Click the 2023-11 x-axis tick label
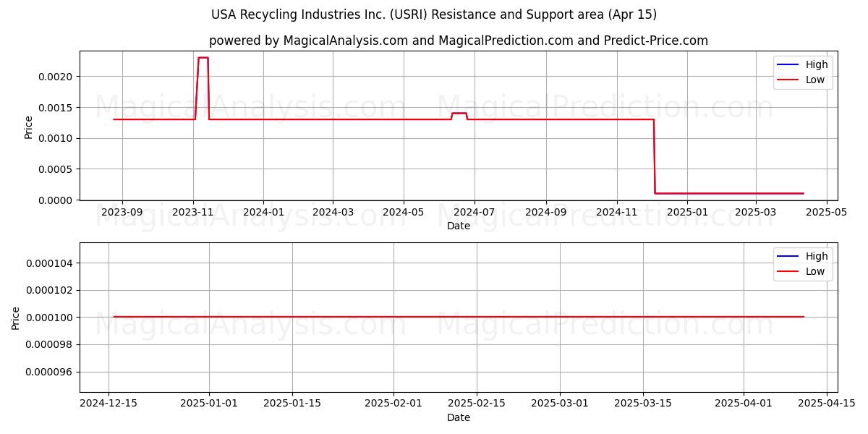 [192, 213]
